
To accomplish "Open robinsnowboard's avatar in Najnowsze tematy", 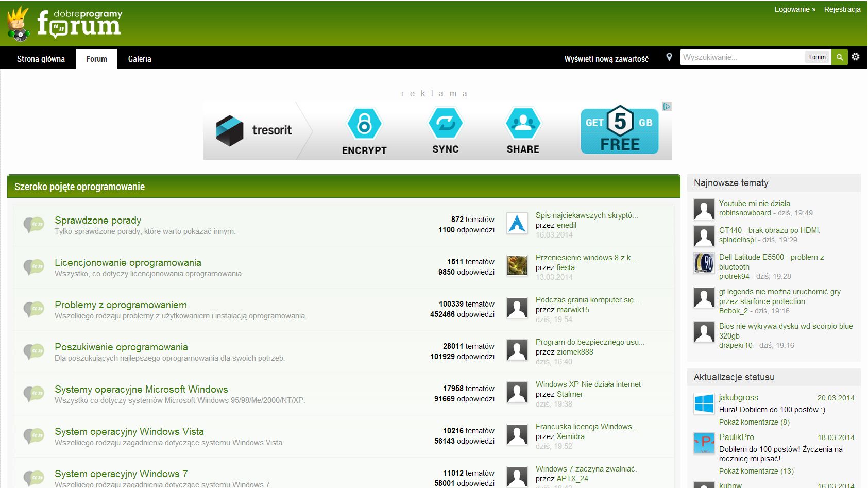I will click(x=704, y=209).
